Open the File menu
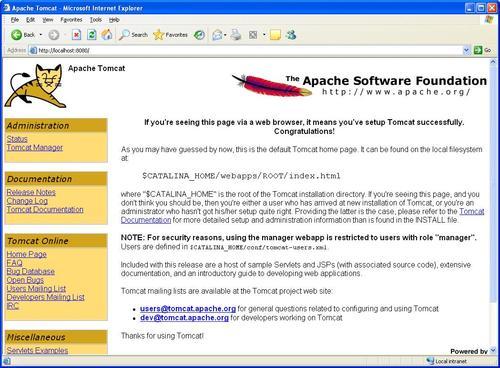This screenshot has width=500, height=368. 15,20
